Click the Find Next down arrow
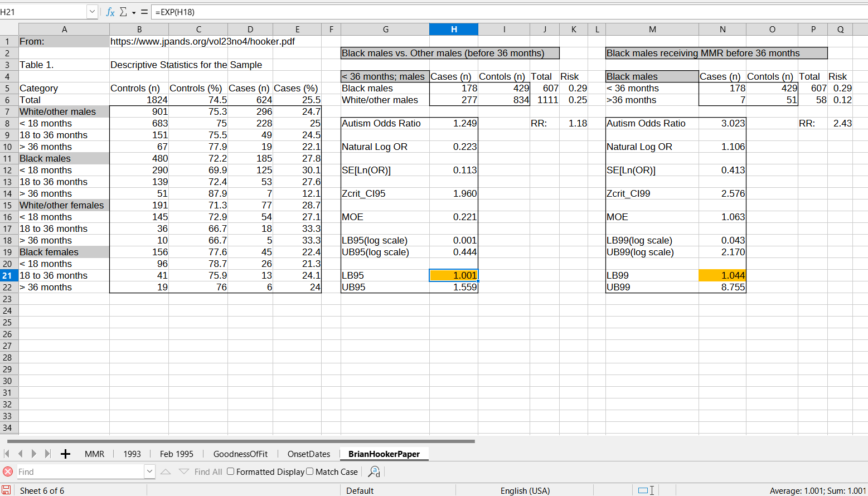Screen dimensions: 868x496 click(x=184, y=471)
